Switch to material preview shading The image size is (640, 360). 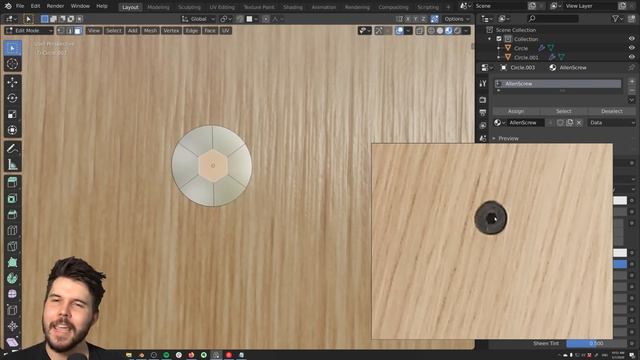click(x=448, y=31)
